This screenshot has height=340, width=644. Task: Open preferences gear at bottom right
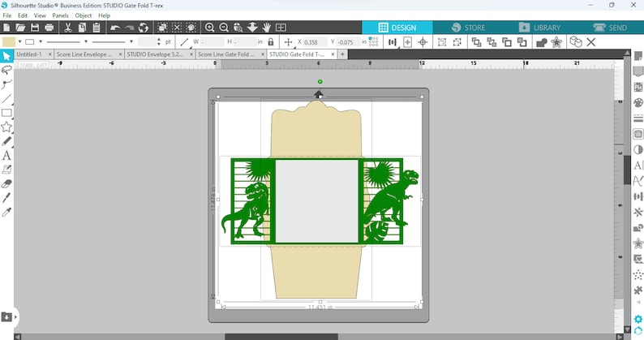[638, 319]
